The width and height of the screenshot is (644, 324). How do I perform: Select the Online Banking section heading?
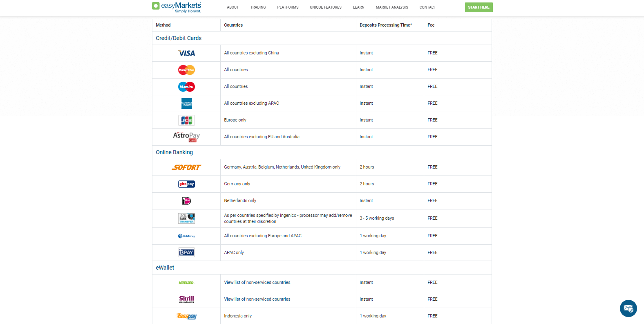click(174, 152)
